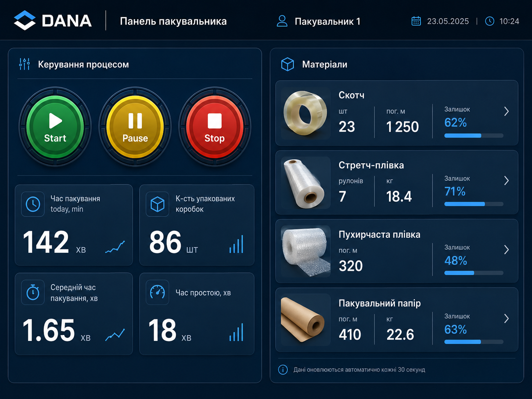The height and width of the screenshot is (399, 532).
Task: Click the time 10:24
Action: 509,21
